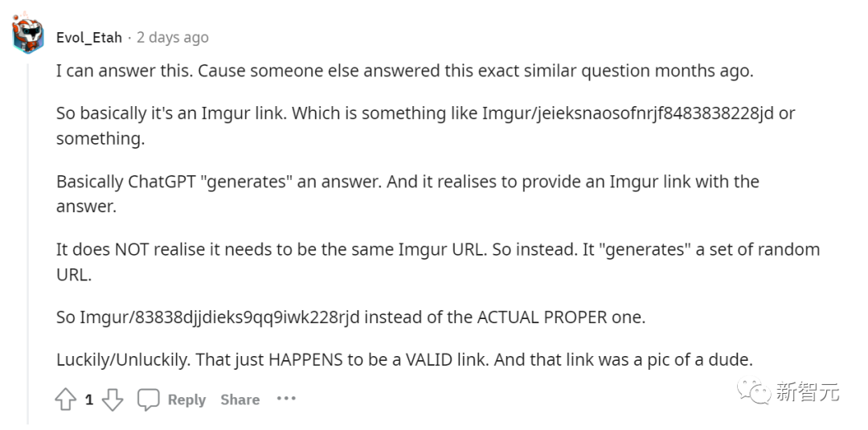Viewport: 868px width, 430px height.
Task: Click the line starting "It does NOT realise"
Action: coord(437,249)
